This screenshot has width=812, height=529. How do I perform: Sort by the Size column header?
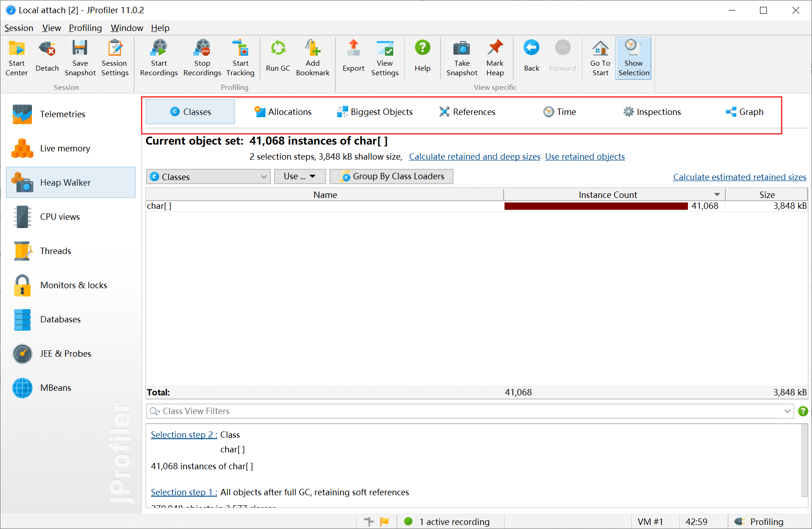(766, 195)
